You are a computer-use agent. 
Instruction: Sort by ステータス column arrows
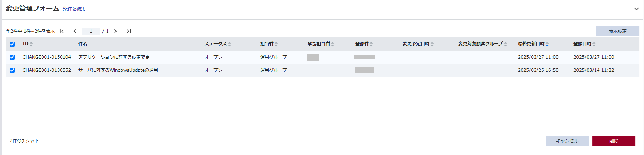tap(229, 44)
